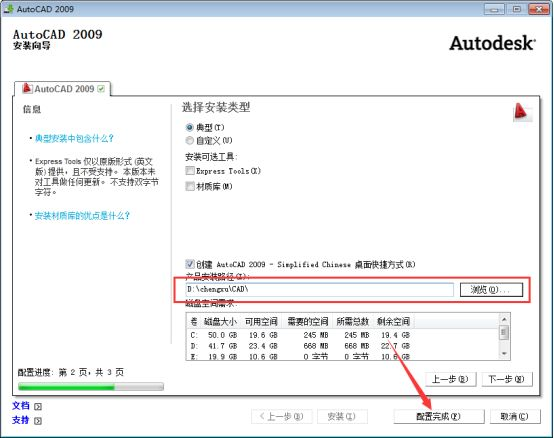
Task: Minimize the AutoCAD 2009 window
Action: click(x=494, y=9)
